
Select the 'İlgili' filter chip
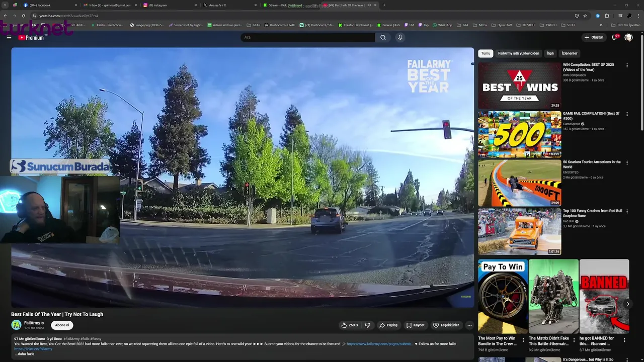(x=550, y=53)
